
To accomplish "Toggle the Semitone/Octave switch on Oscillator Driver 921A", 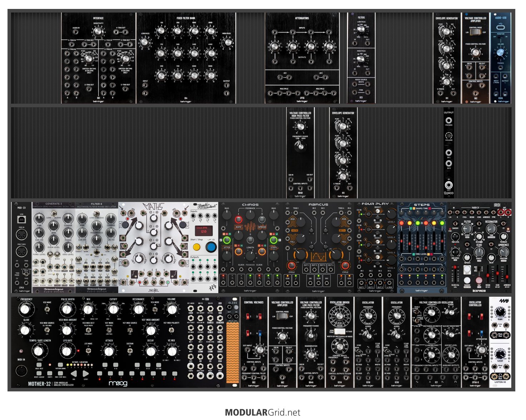I will (x=339, y=331).
